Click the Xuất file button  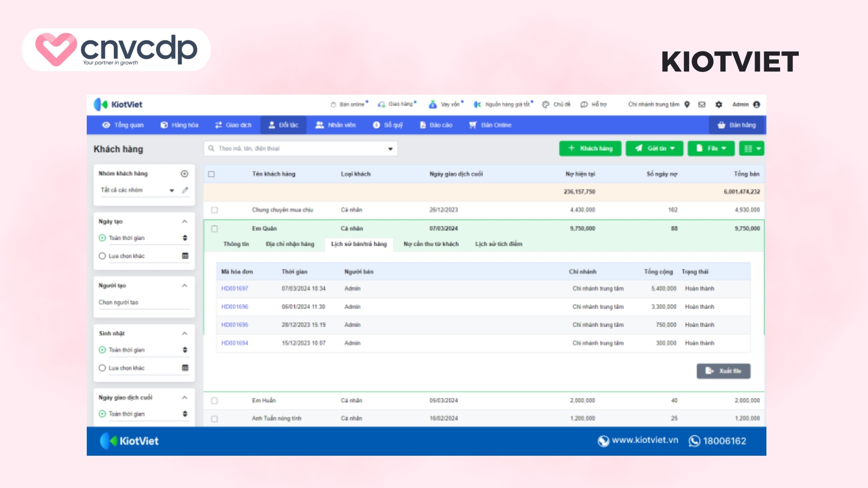click(723, 371)
